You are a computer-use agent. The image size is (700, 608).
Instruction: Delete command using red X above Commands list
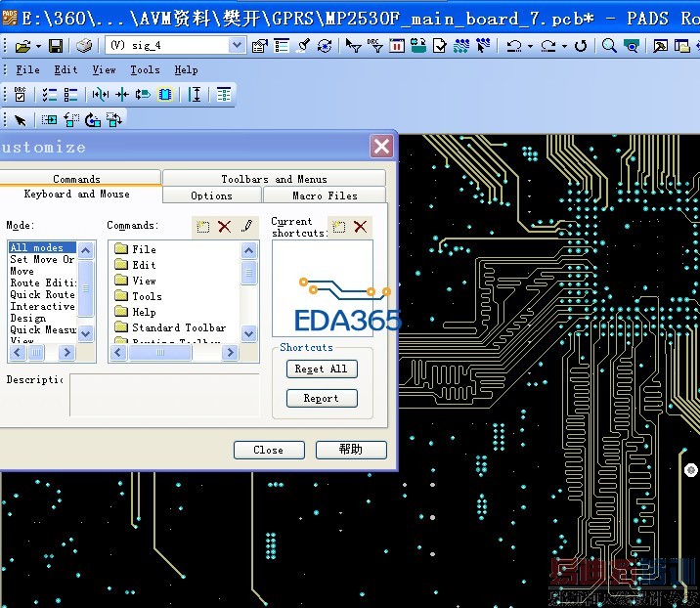pyautogui.click(x=225, y=226)
